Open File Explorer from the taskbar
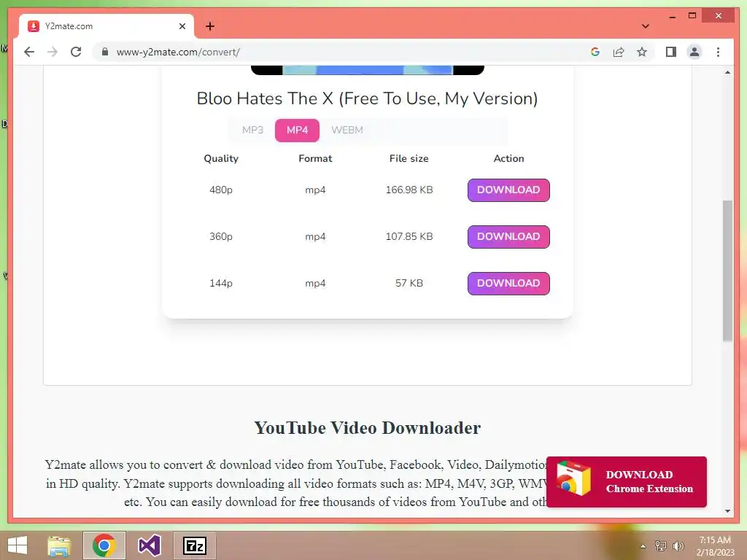 pos(59,545)
